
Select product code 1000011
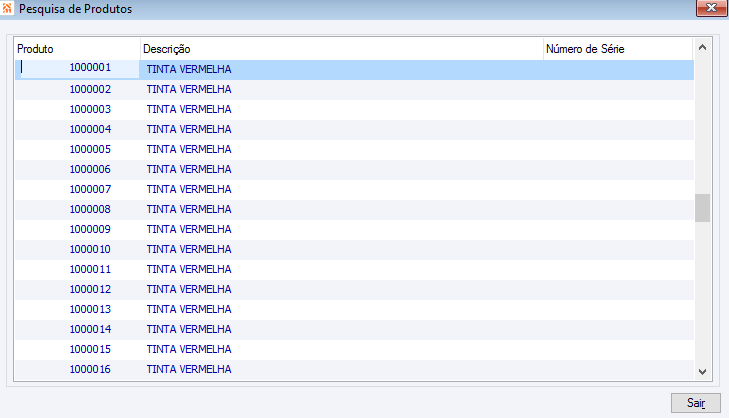coord(90,269)
